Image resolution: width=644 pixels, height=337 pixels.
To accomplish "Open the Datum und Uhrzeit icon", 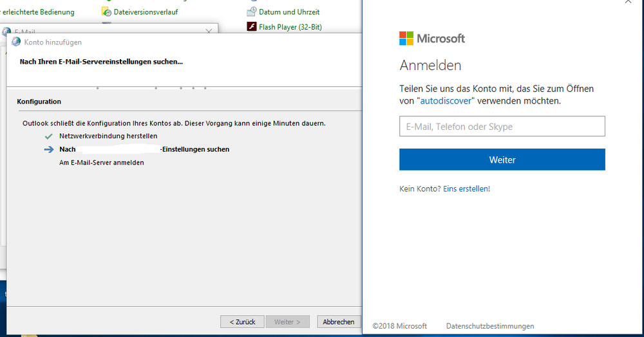I will (x=252, y=12).
